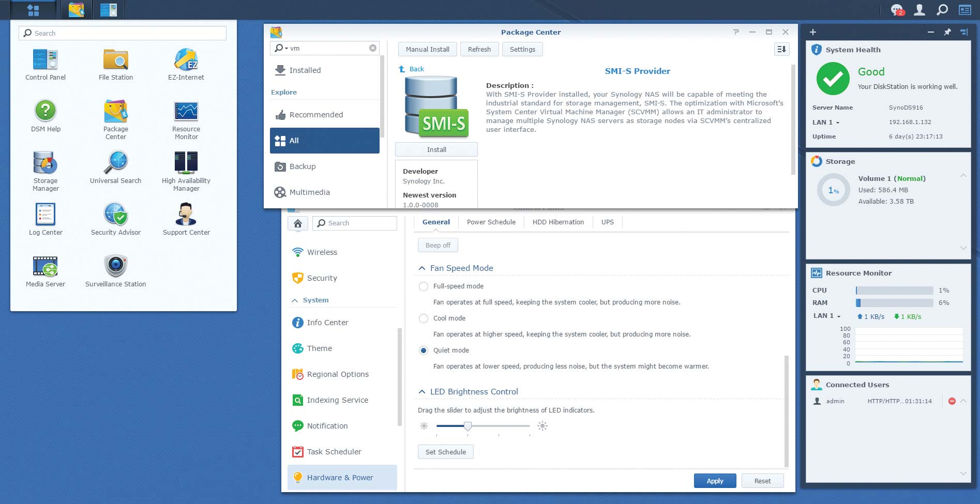The height and width of the screenshot is (504, 980).
Task: Click the sort order icon in Package Center
Action: click(781, 49)
